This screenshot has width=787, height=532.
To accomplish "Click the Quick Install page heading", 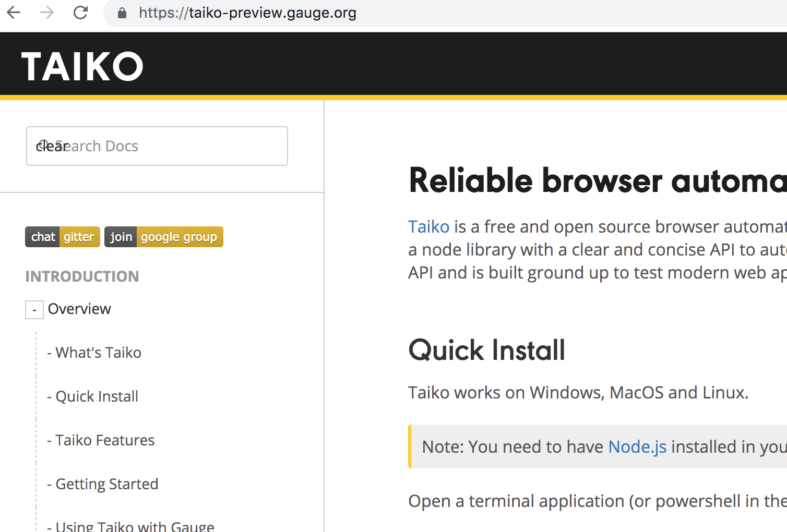I will point(486,350).
